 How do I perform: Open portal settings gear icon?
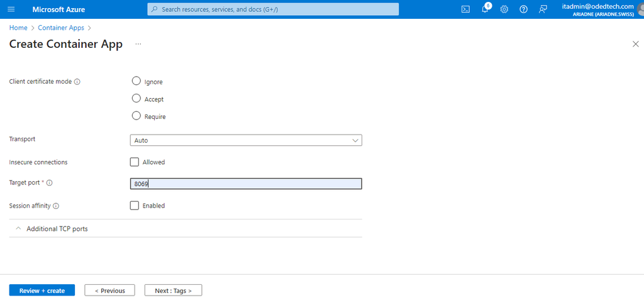(504, 9)
